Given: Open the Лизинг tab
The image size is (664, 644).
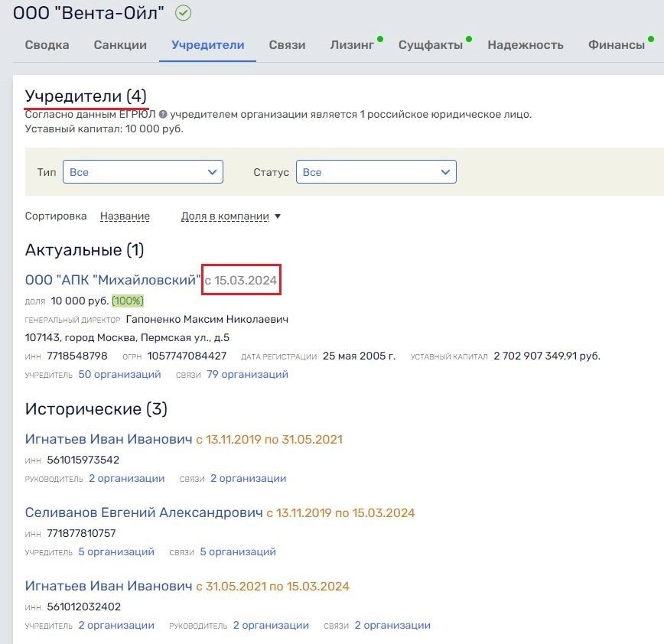Looking at the screenshot, I should 353,45.
